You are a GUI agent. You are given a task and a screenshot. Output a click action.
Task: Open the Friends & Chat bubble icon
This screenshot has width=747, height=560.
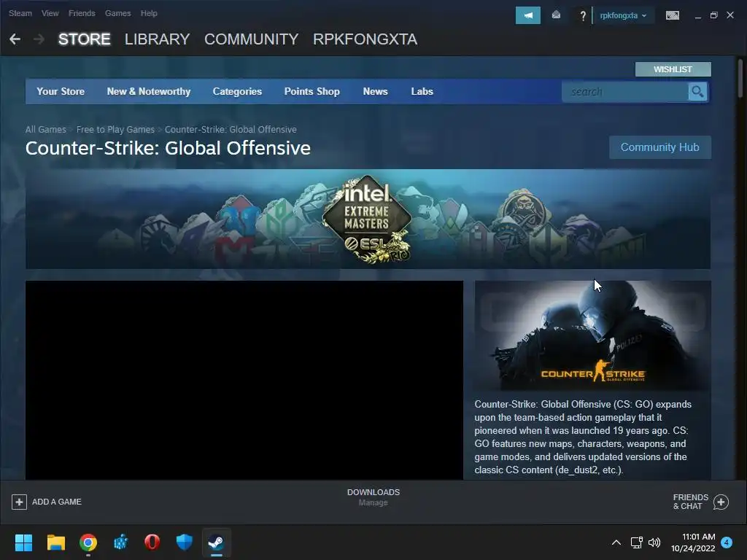(721, 502)
